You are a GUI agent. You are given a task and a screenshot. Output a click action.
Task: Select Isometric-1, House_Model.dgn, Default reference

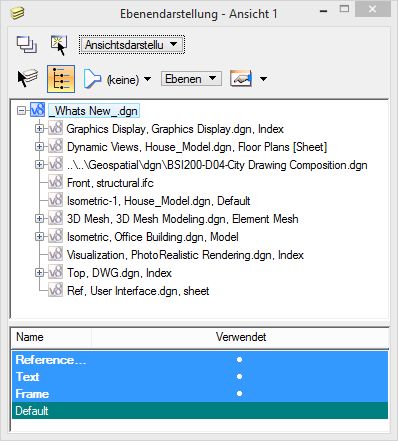(158, 201)
